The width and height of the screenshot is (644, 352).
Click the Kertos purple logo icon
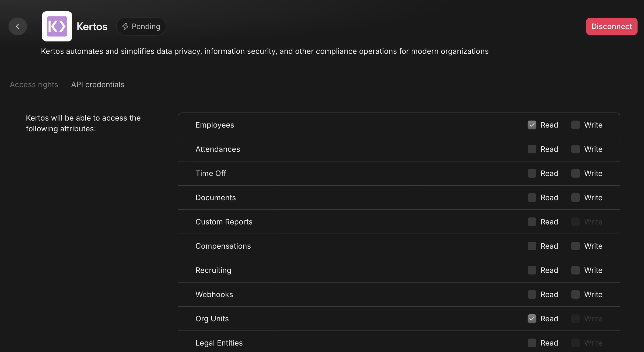pyautogui.click(x=57, y=26)
